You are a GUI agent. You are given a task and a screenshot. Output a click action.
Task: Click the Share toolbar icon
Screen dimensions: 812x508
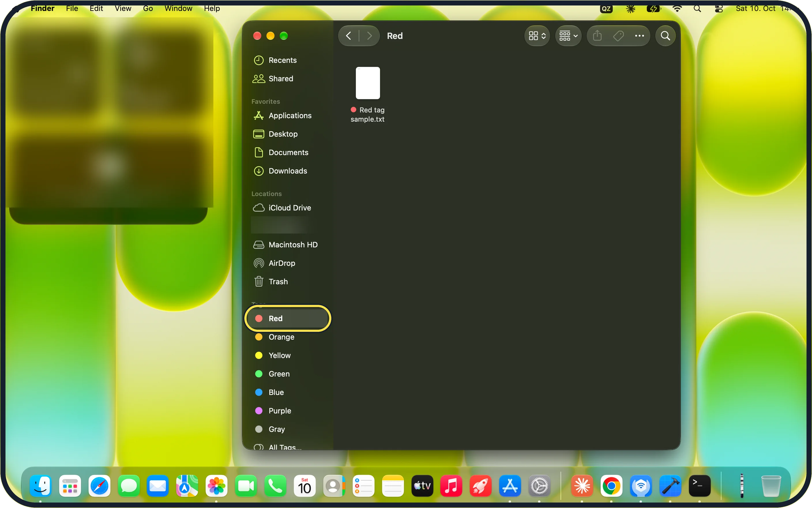click(597, 36)
